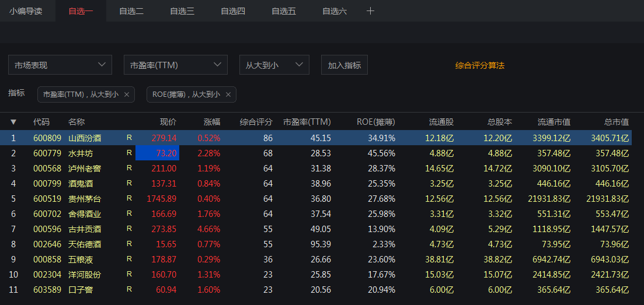Switch to the 自选二 tab
This screenshot has width=644, height=305.
coord(131,11)
